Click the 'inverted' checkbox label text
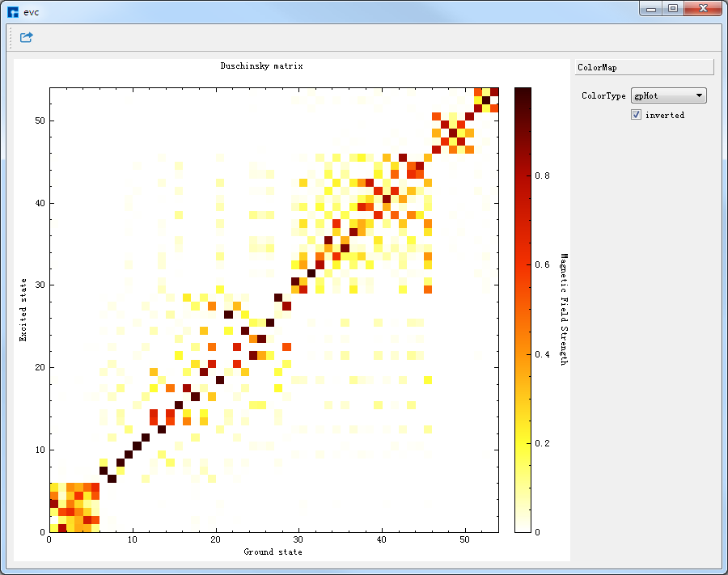Viewport: 728px width, 575px height. pos(664,116)
